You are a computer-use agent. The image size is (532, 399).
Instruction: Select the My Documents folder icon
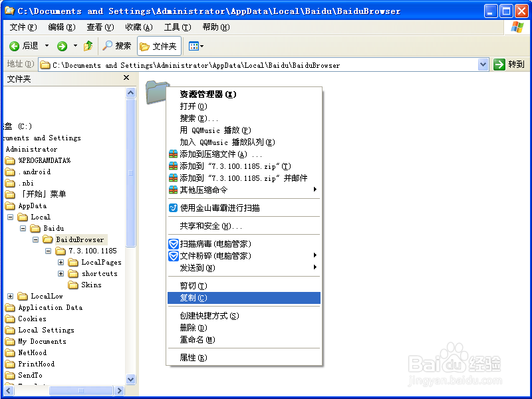pyautogui.click(x=10, y=341)
